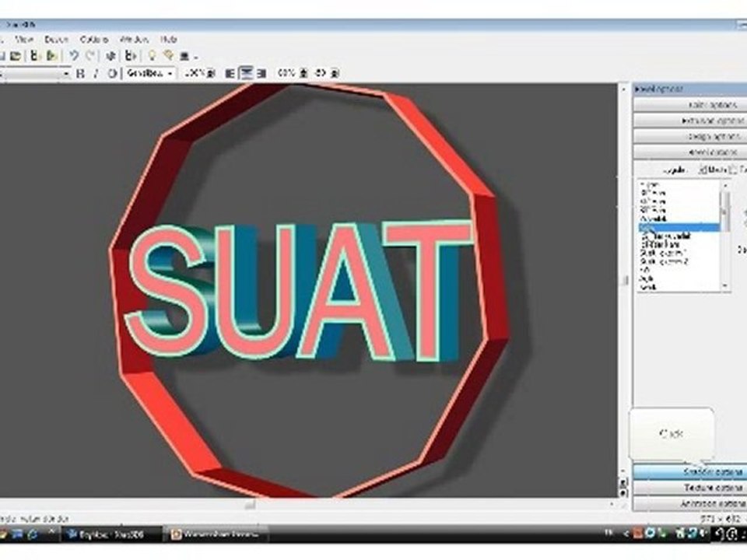Screen dimensions: 747x560
Task: Click the tray overflow left arrow
Action: [x=626, y=534]
